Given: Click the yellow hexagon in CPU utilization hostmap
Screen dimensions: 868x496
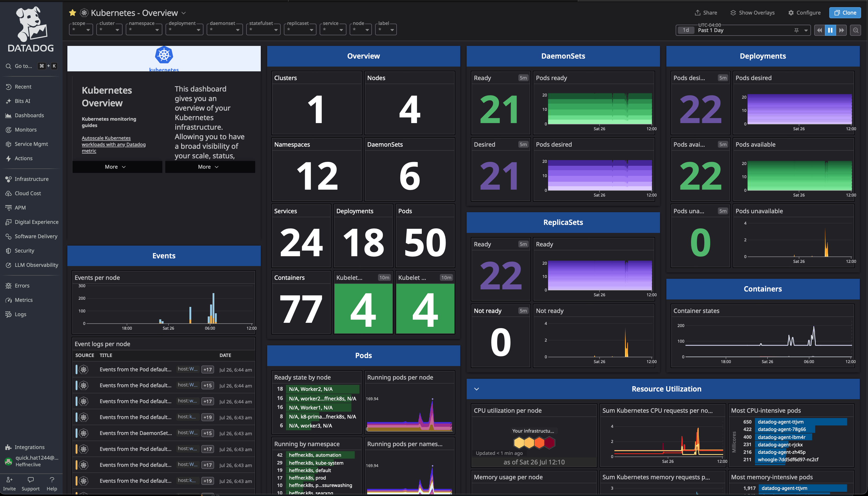Looking at the screenshot, I should coord(519,442).
